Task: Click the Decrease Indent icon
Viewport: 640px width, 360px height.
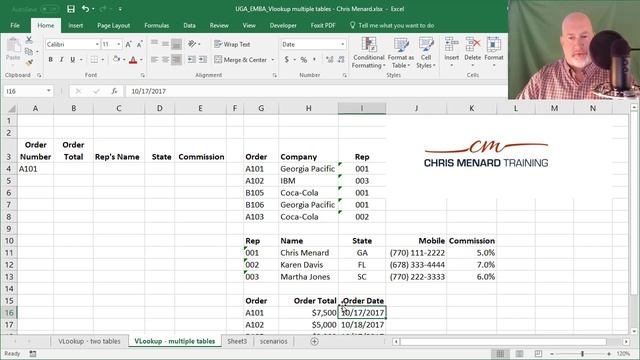Action: point(191,60)
